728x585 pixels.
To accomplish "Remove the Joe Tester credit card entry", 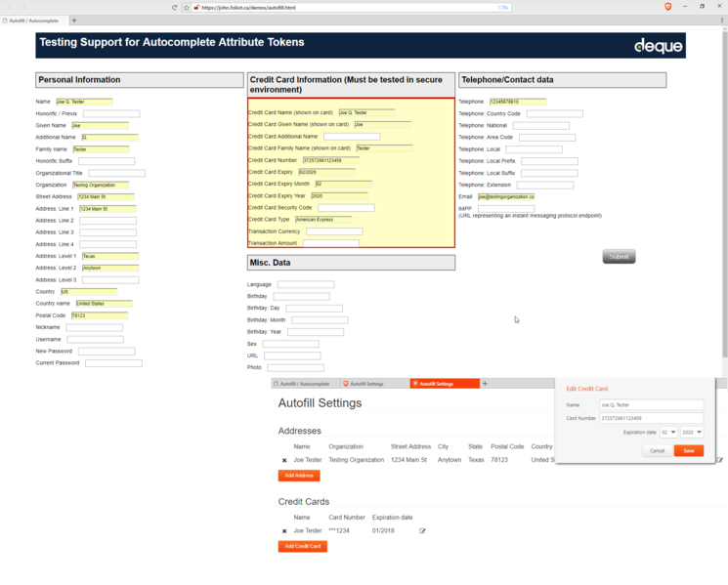I will point(284,531).
